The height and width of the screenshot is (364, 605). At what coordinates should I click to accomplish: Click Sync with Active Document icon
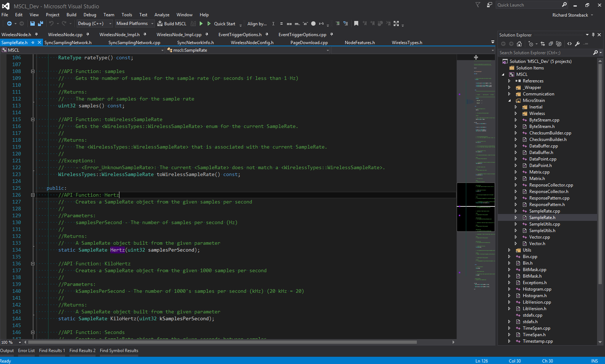(x=543, y=44)
